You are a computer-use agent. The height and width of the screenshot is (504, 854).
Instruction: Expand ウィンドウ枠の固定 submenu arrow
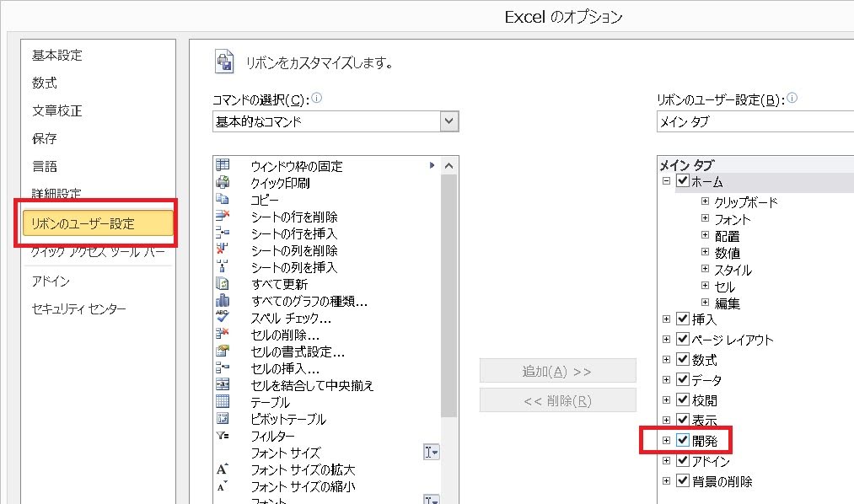pos(432,165)
